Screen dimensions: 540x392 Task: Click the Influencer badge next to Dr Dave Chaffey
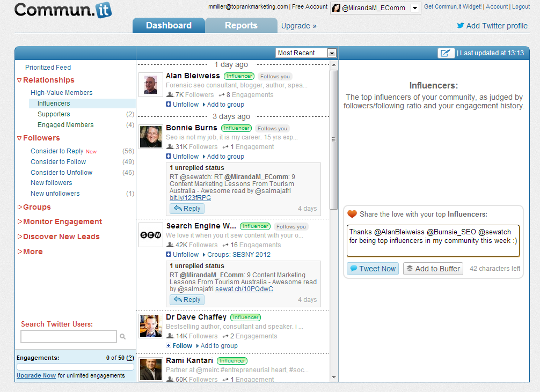tap(245, 317)
